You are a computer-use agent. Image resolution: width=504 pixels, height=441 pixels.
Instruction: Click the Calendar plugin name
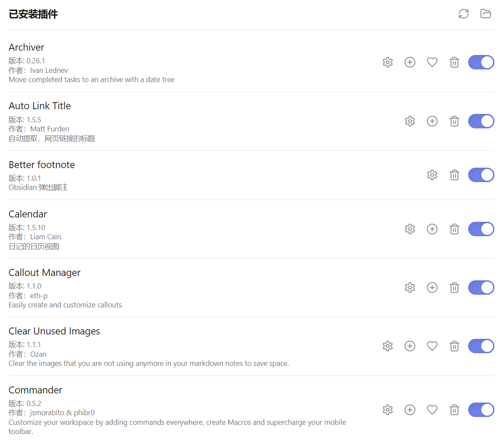click(x=27, y=214)
